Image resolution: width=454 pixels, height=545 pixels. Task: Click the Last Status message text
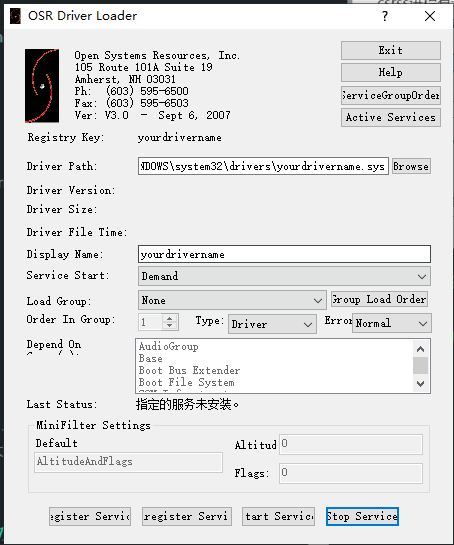pyautogui.click(x=187, y=404)
